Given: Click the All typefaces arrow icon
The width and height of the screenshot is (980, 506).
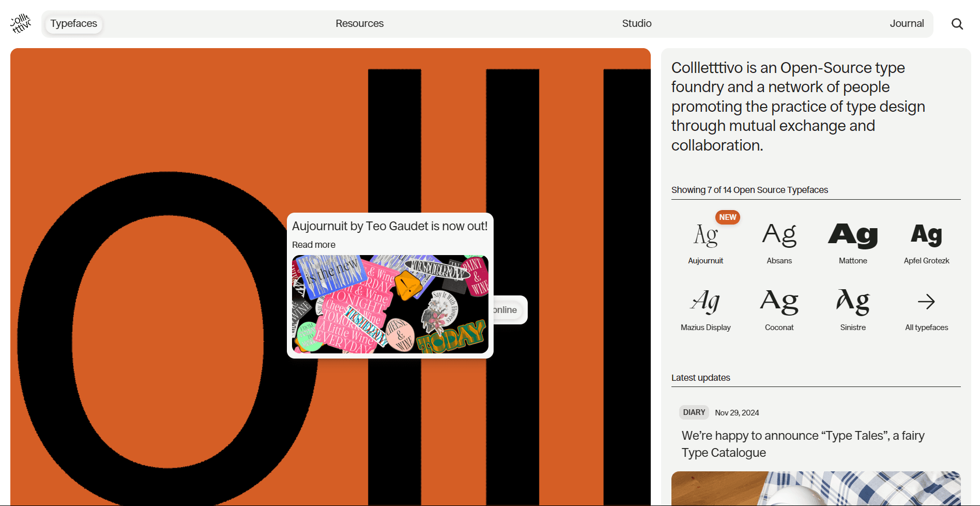Looking at the screenshot, I should [x=926, y=302].
